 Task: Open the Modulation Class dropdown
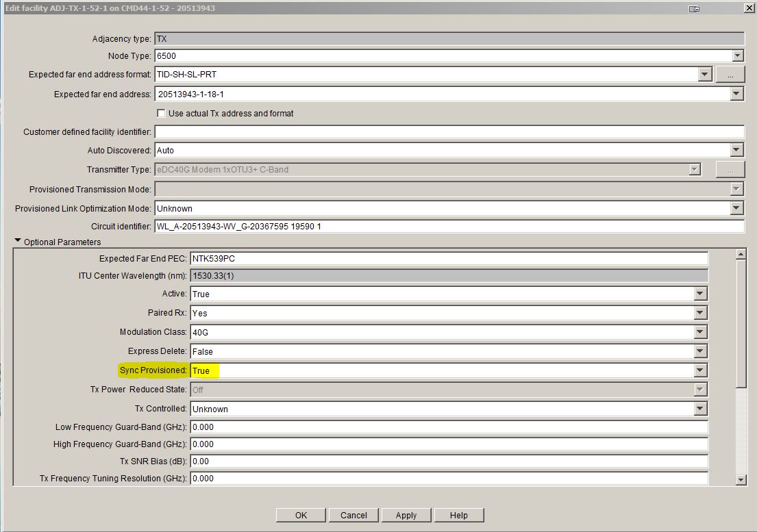[700, 332]
